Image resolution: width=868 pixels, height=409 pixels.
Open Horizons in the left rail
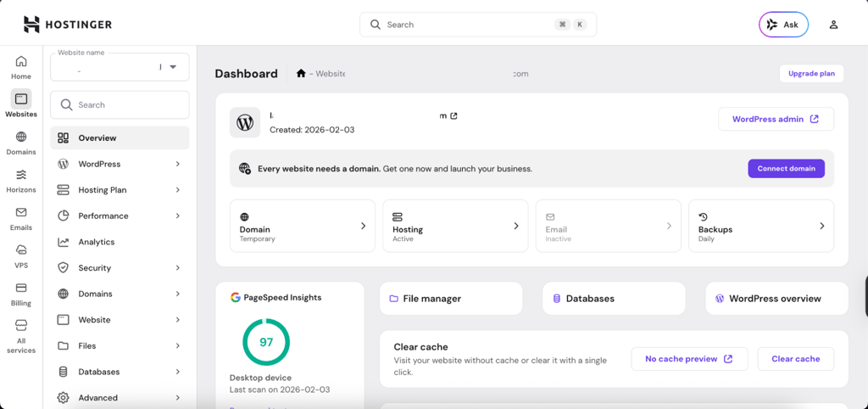(x=21, y=181)
